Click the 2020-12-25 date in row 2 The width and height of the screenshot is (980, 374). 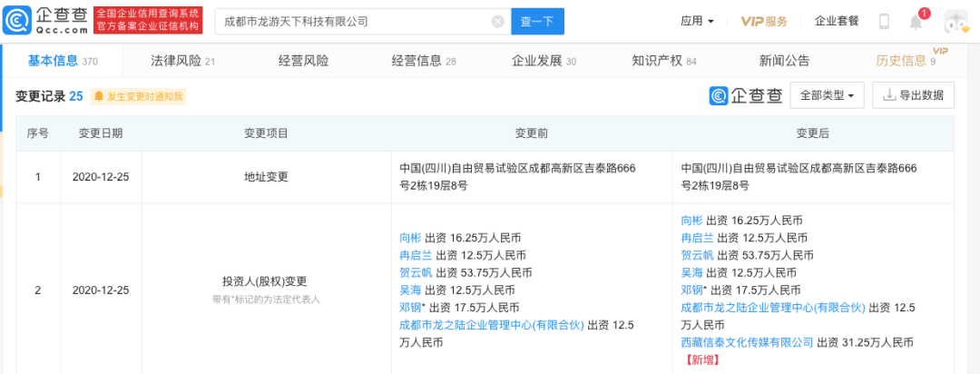(101, 290)
